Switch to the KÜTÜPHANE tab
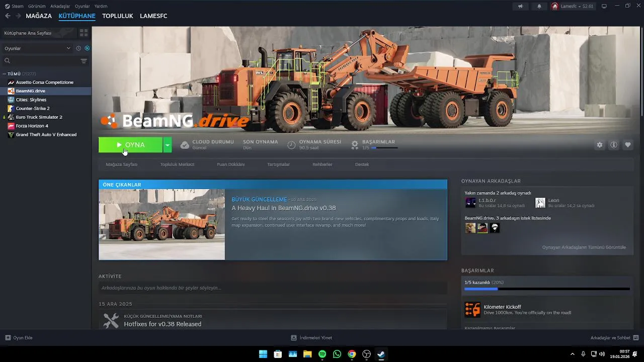 pyautogui.click(x=77, y=16)
